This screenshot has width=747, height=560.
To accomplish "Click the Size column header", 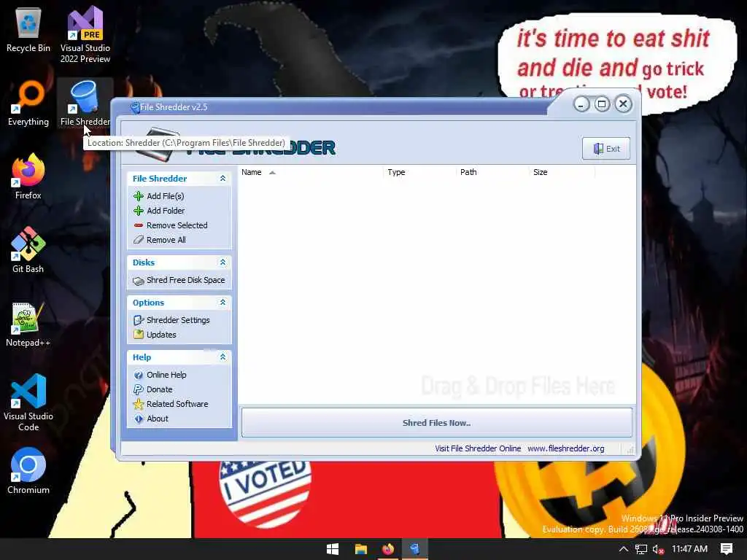I will click(562, 172).
